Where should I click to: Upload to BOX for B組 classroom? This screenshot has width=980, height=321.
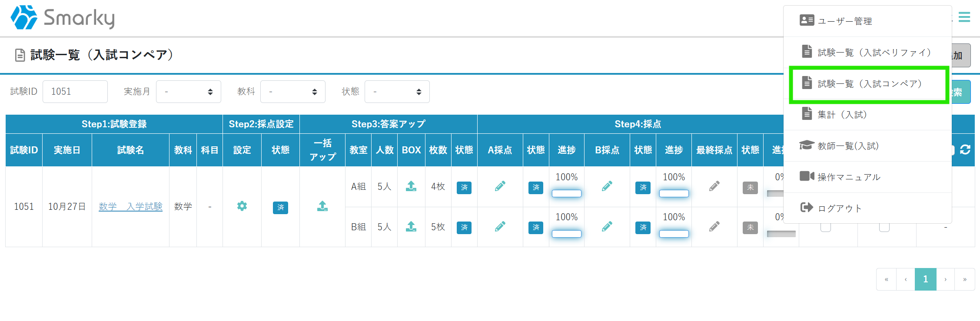pos(411,227)
